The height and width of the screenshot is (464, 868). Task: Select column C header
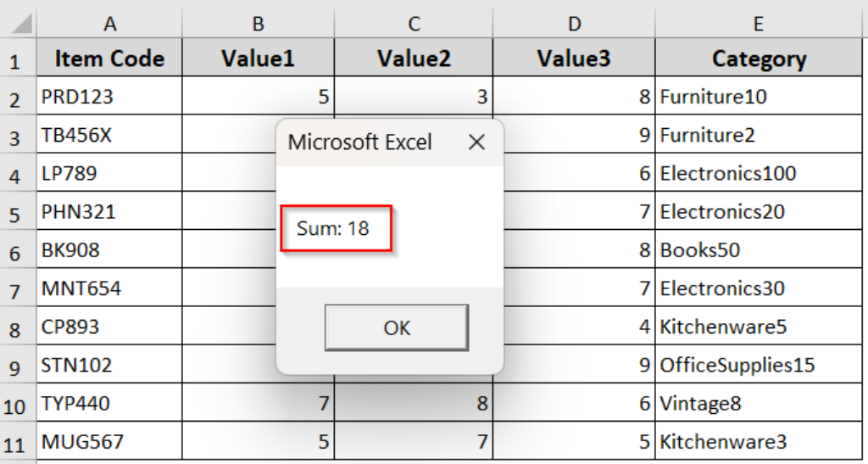click(x=414, y=23)
